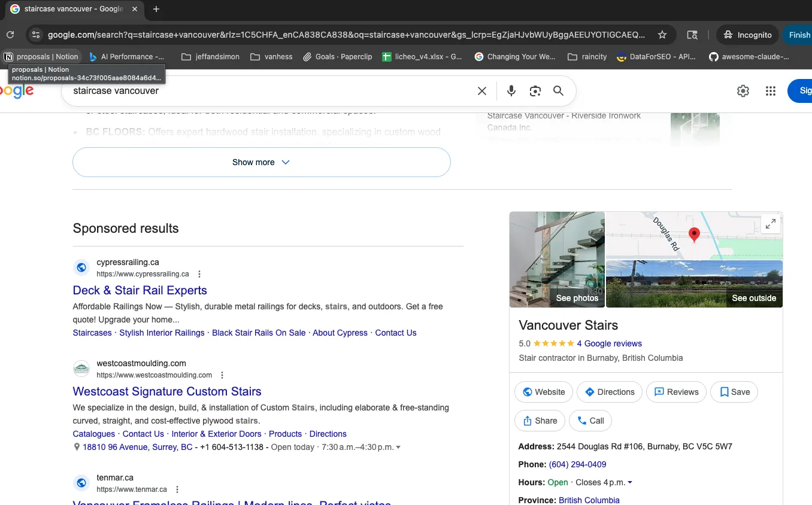Click the Finish update button
The width and height of the screenshot is (812, 505).
[799, 35]
